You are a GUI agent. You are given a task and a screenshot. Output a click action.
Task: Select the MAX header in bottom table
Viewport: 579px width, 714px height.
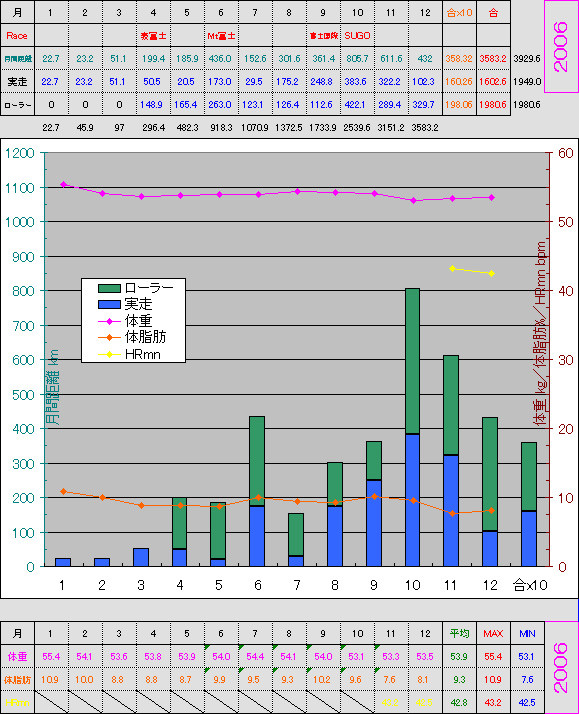pyautogui.click(x=493, y=633)
